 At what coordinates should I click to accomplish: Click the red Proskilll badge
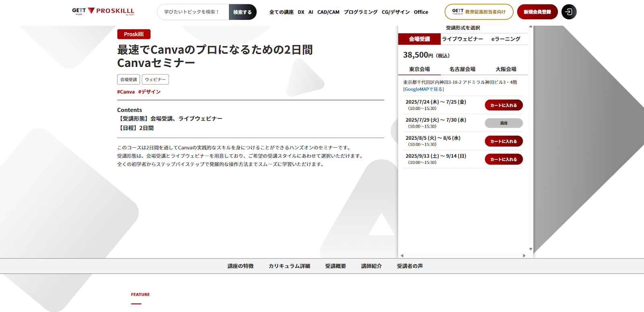click(134, 34)
